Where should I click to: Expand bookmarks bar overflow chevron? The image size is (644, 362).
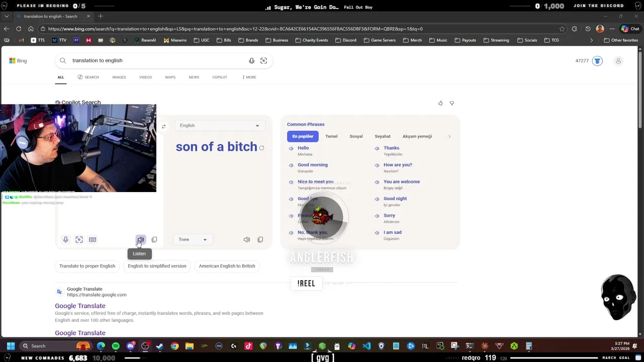pyautogui.click(x=591, y=40)
